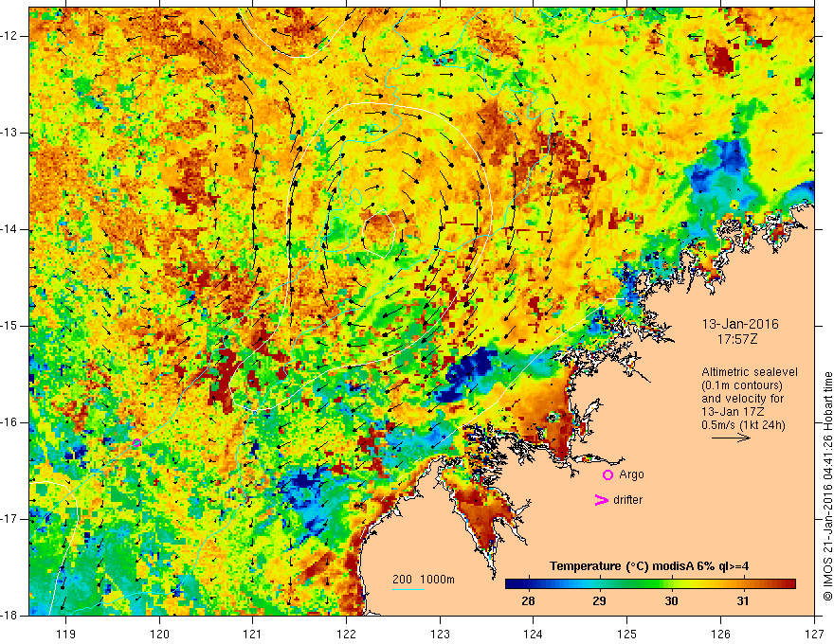Viewport: 834px width, 644px height.
Task: Click the longitude label '120'
Action: pyautogui.click(x=159, y=634)
